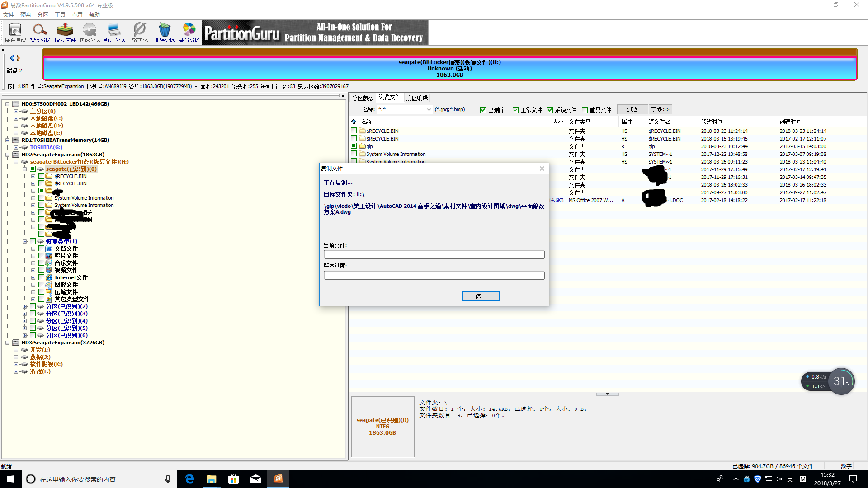Open the 硬盘 menu

[26, 14]
